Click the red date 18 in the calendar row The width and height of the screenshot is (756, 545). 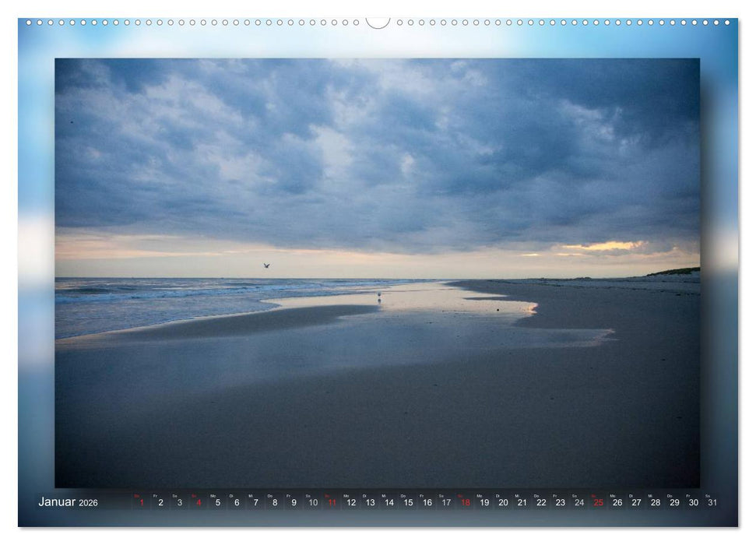pyautogui.click(x=465, y=501)
